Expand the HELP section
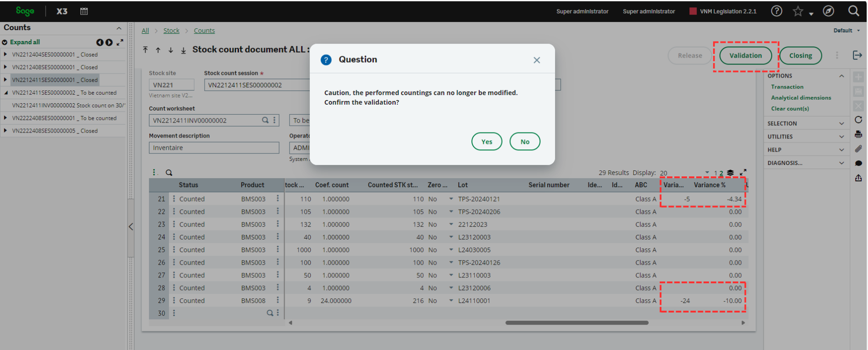 pyautogui.click(x=842, y=150)
